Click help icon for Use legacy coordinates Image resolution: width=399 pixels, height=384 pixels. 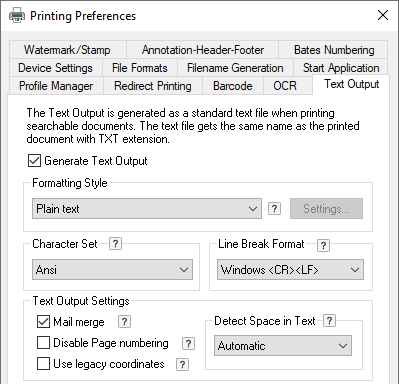pyautogui.click(x=182, y=364)
